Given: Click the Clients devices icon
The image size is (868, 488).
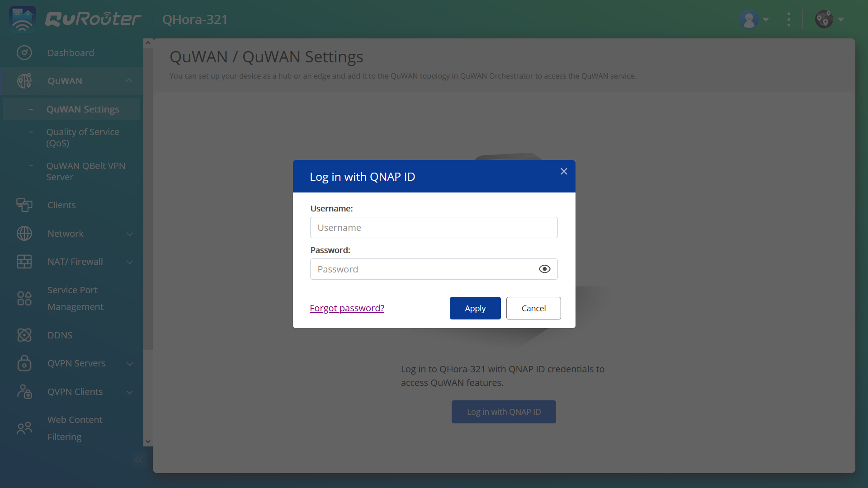Looking at the screenshot, I should [x=24, y=205].
